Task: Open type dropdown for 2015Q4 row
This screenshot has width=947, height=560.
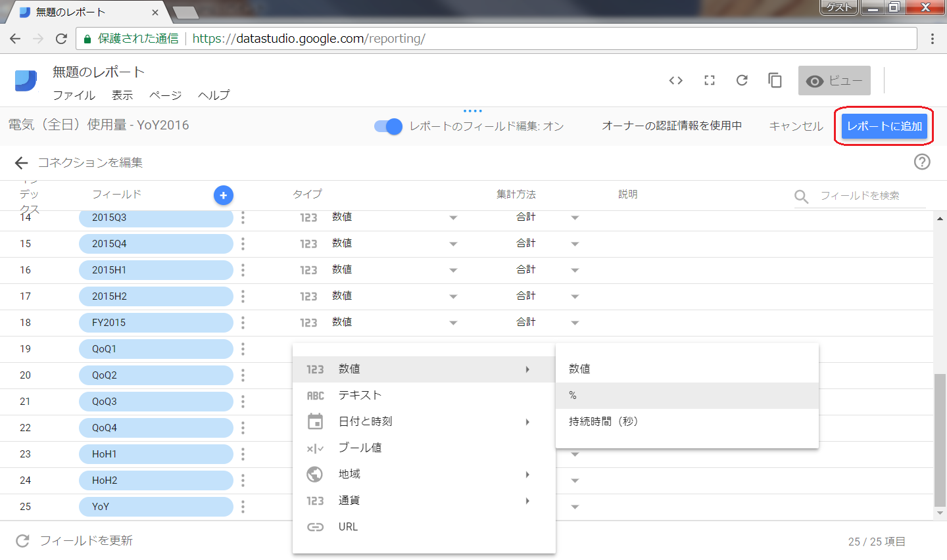Action: tap(453, 244)
